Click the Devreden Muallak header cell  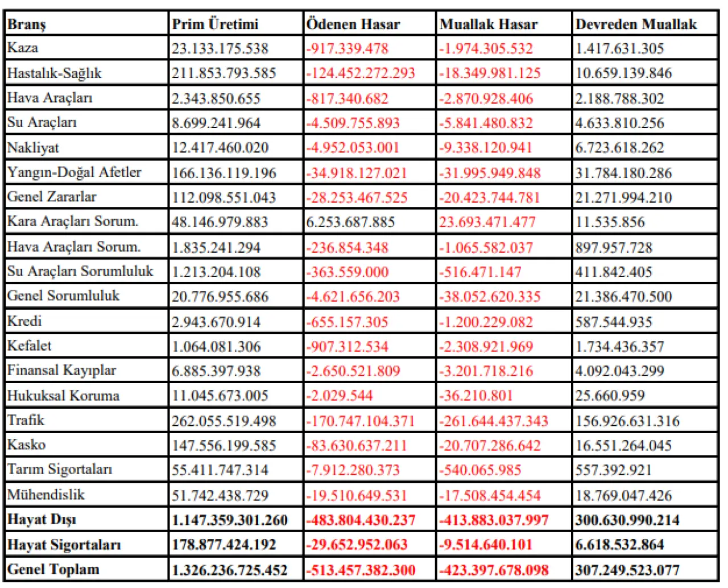[636, 24]
